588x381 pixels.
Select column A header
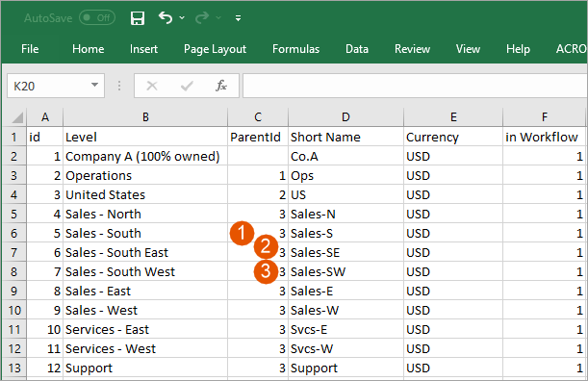(45, 117)
